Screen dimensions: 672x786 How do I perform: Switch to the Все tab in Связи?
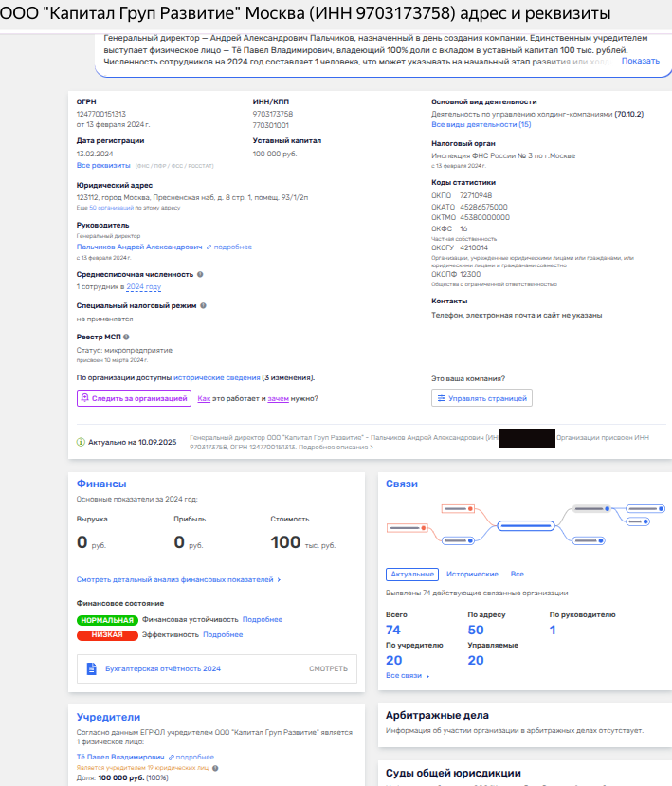[x=517, y=575]
